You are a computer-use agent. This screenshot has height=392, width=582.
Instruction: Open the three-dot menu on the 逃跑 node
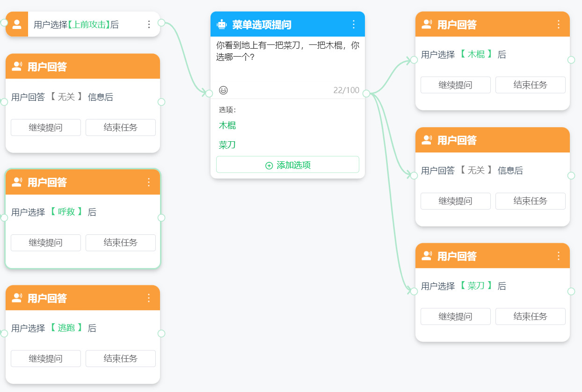coord(149,298)
